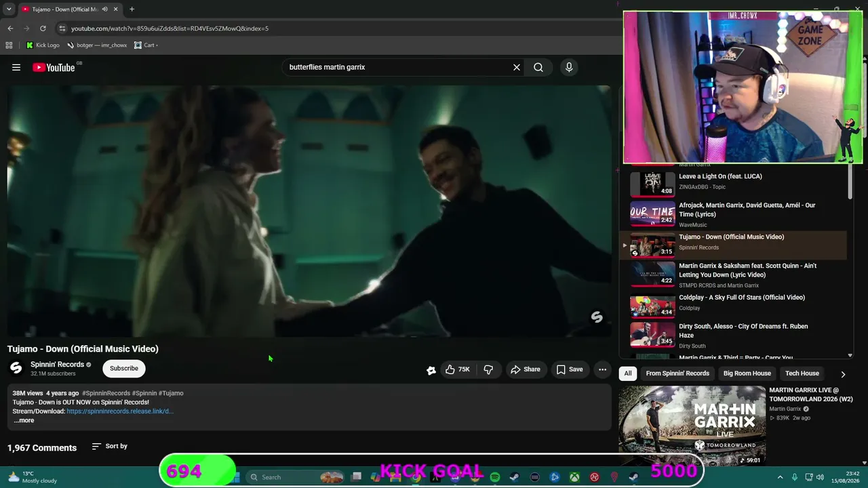Open the Kick Logo bookmark
The image size is (868, 488).
[x=43, y=45]
